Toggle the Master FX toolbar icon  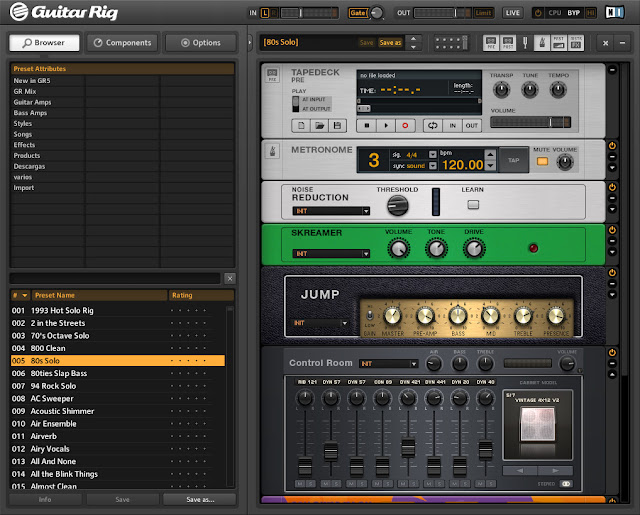tap(576, 43)
